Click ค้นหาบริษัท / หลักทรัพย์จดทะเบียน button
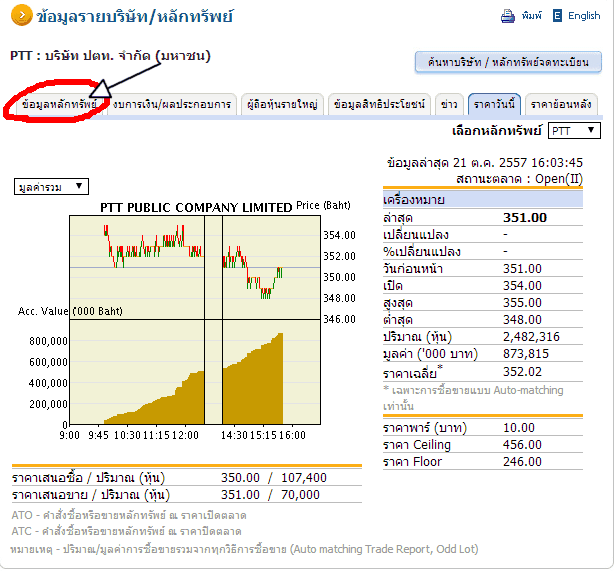The height and width of the screenshot is (571, 615). (508, 62)
